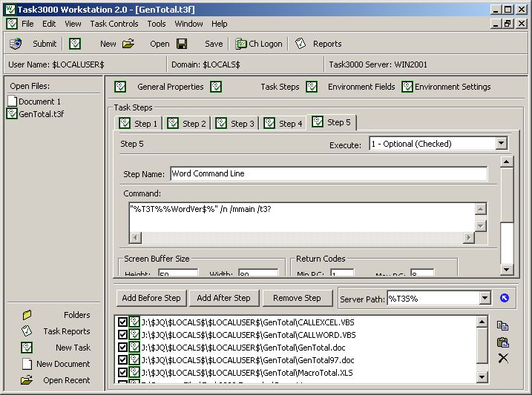Open the Ch Logon toolbar icon
Screen dimensions: 532x395
coord(241,44)
